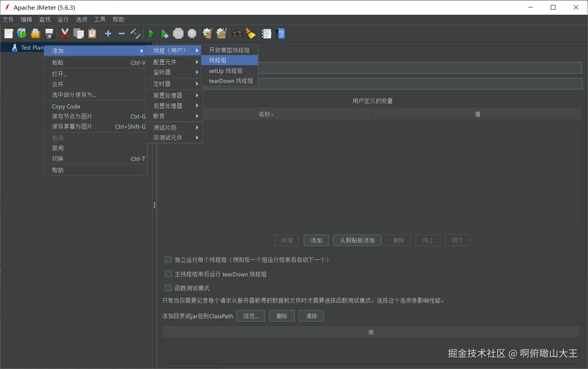Click the Save floppy disk icon
This screenshot has width=588, height=369.
click(x=49, y=34)
